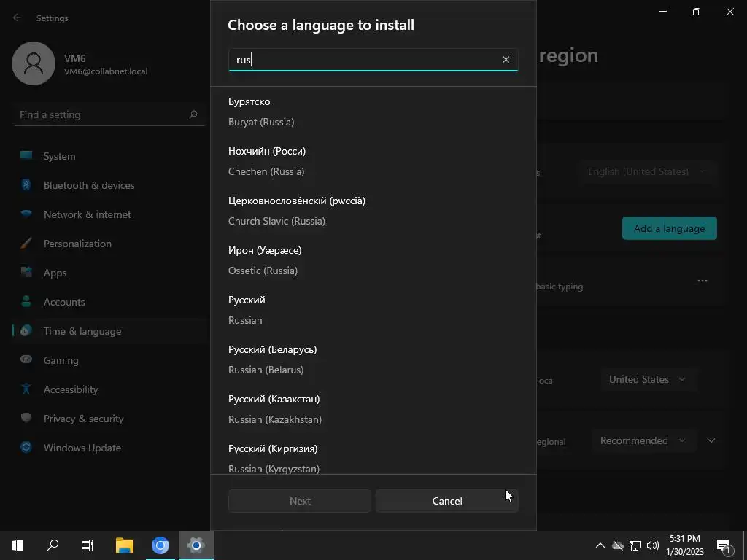Image resolution: width=747 pixels, height=560 pixels.
Task: Click the VM6@collabnet.local account email
Action: 106,71
